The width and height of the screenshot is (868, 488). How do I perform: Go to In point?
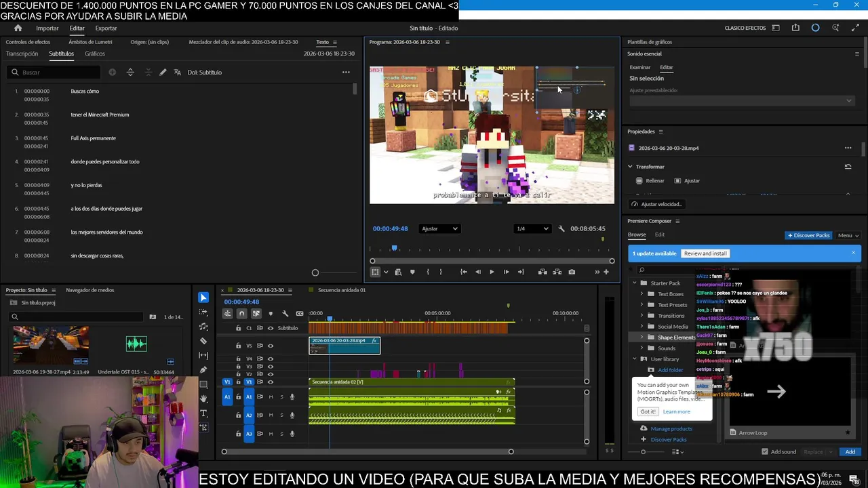click(x=464, y=272)
